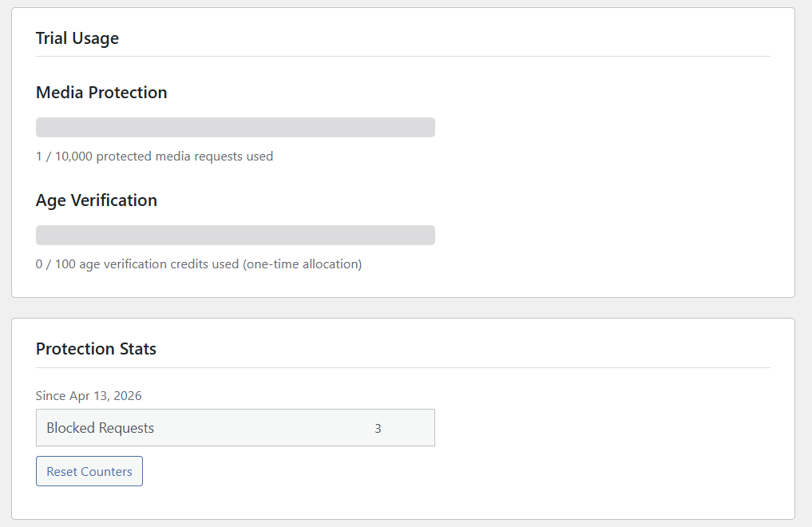
Task: Click the Age Verification progress bar
Action: pos(235,234)
